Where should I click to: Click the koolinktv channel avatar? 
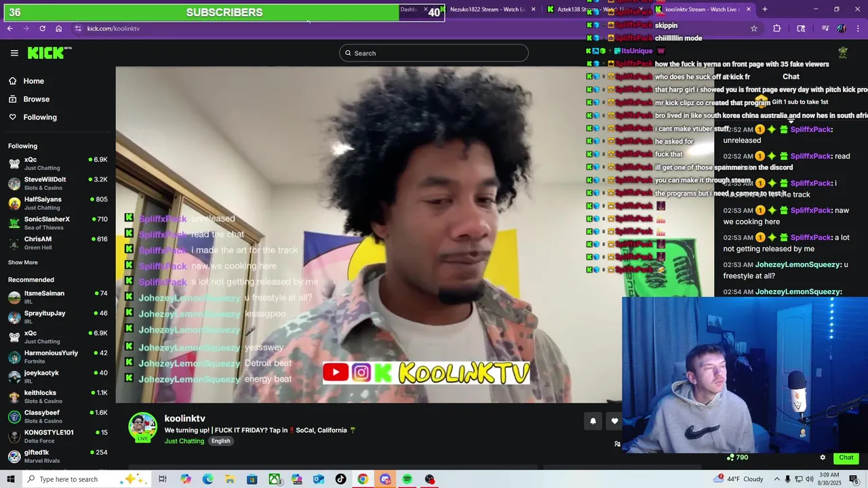(x=142, y=426)
